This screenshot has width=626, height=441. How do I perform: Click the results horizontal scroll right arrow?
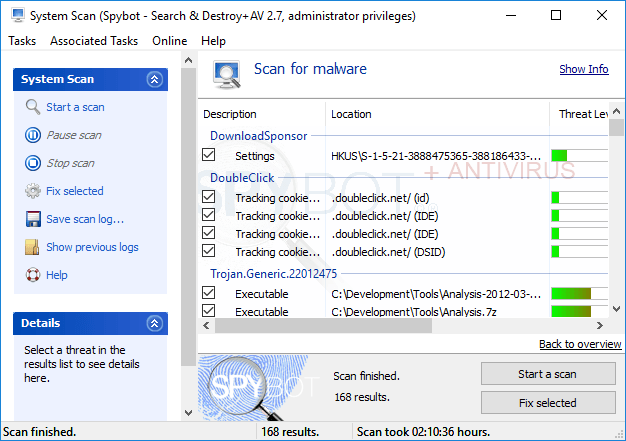coord(600,326)
